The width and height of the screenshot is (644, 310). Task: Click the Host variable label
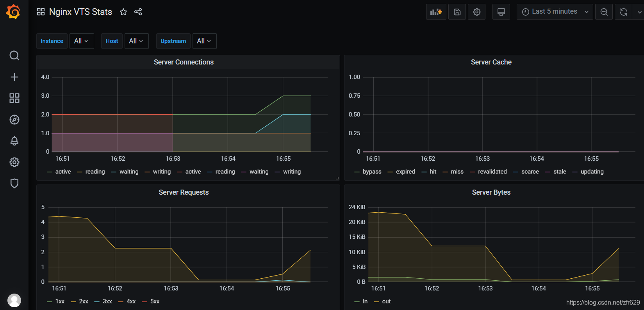(x=112, y=41)
